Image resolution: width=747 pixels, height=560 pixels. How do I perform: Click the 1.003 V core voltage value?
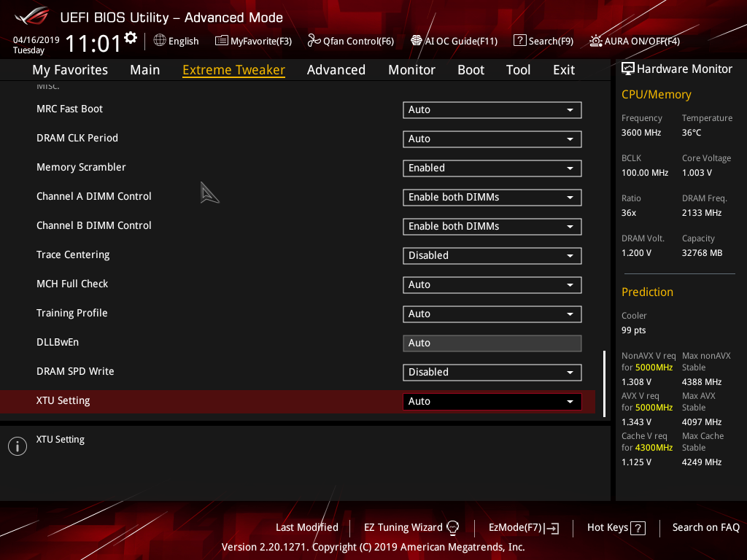pos(697,173)
